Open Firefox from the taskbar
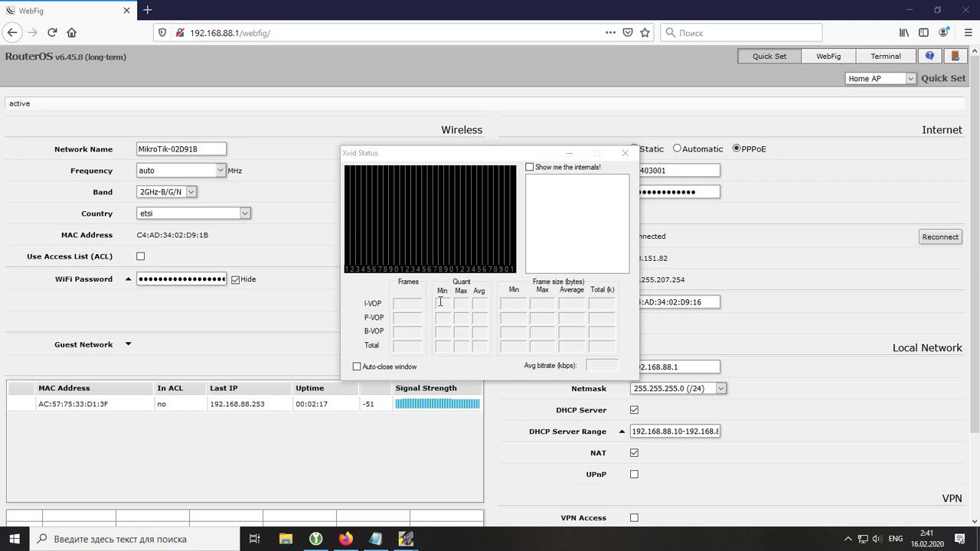 click(345, 539)
